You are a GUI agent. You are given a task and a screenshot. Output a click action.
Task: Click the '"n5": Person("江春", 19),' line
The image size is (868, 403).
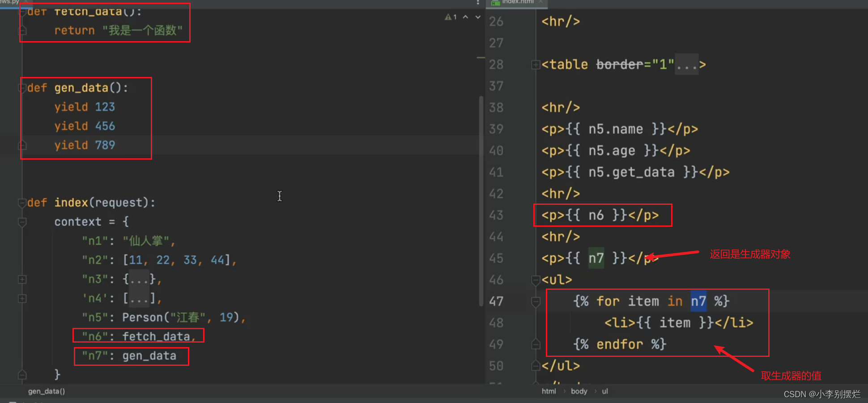point(164,318)
